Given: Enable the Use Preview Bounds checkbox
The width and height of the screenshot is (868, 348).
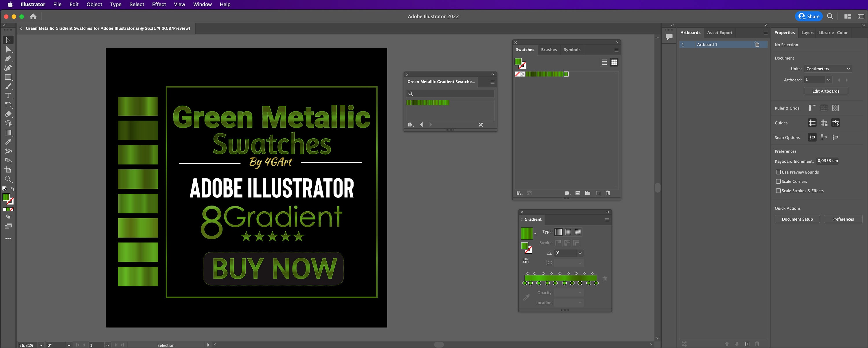Looking at the screenshot, I should pyautogui.click(x=778, y=172).
